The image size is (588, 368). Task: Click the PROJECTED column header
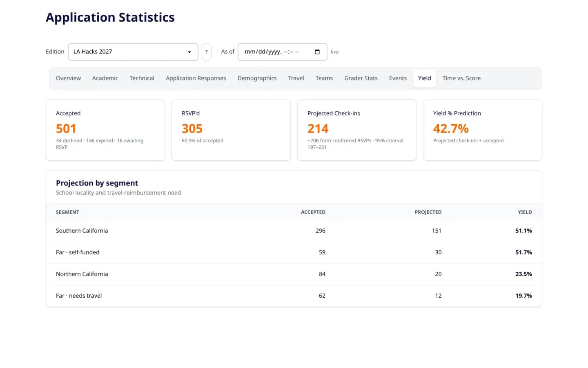point(428,212)
